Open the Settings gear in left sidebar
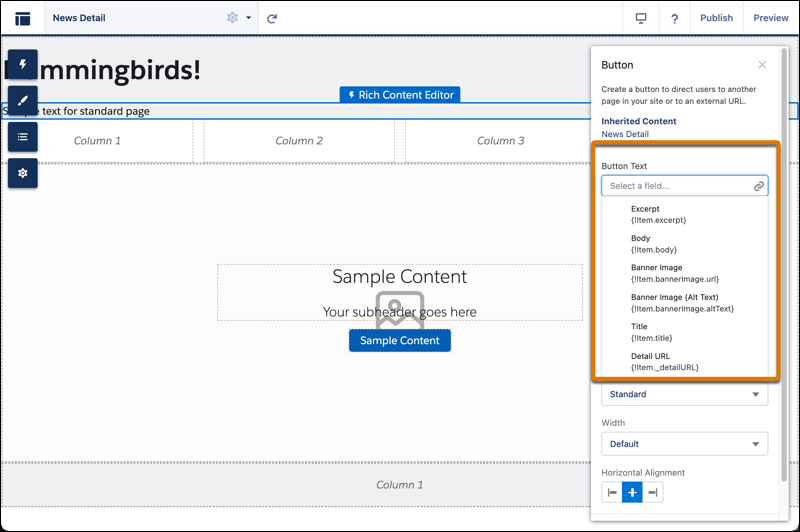Screen dimensions: 800x532 (22, 173)
